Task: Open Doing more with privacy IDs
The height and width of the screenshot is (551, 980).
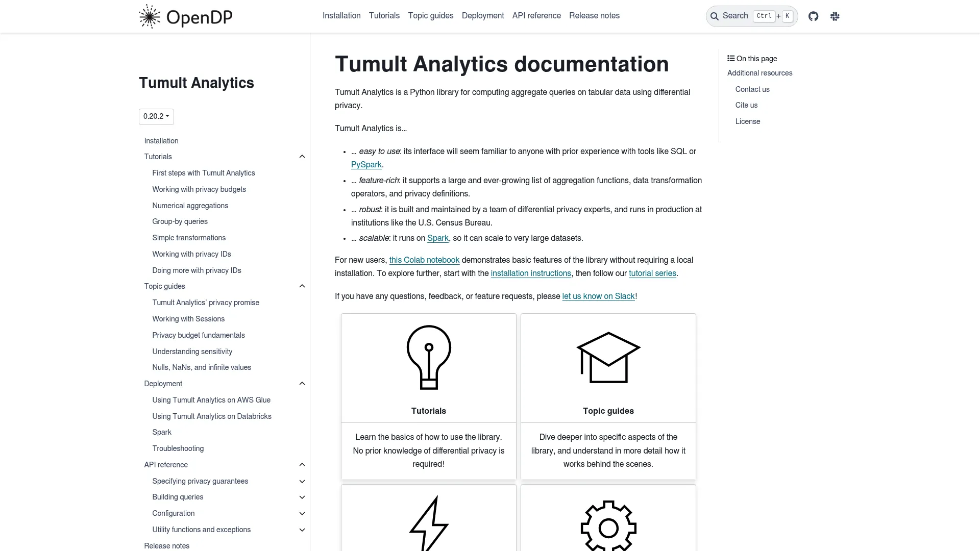Action: 197,270
